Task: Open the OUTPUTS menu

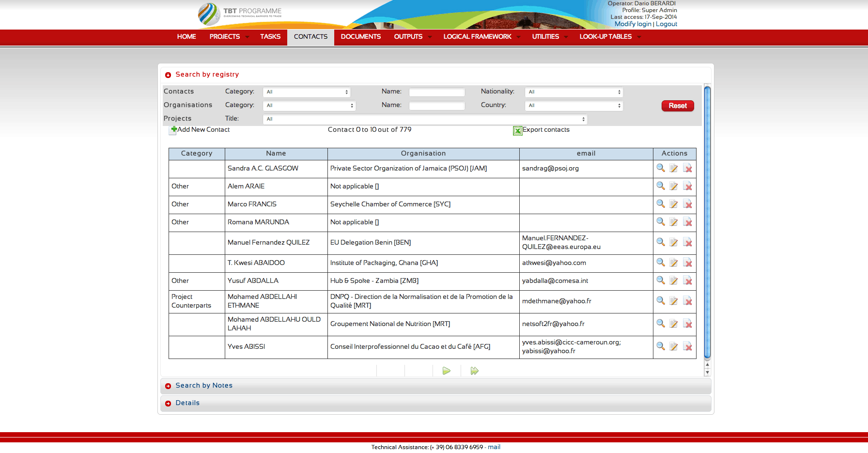Action: click(x=412, y=37)
